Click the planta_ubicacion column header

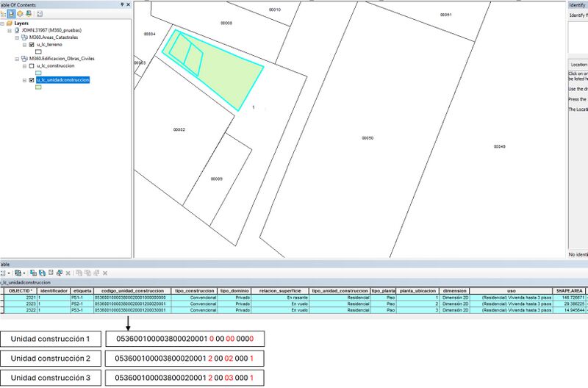coord(417,291)
